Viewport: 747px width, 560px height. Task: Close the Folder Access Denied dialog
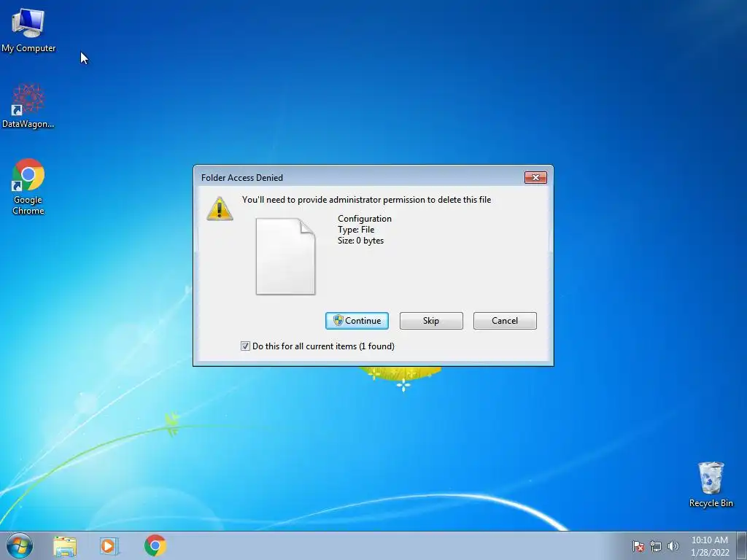535,177
